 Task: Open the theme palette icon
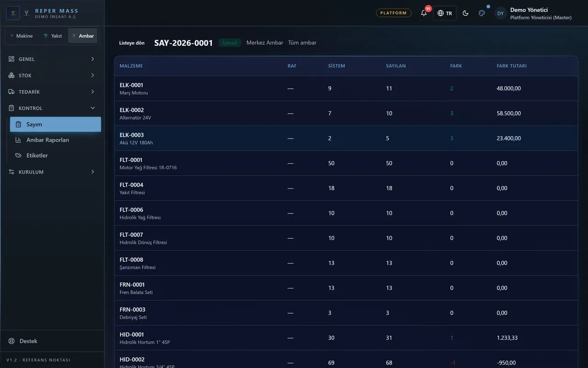pos(481,13)
